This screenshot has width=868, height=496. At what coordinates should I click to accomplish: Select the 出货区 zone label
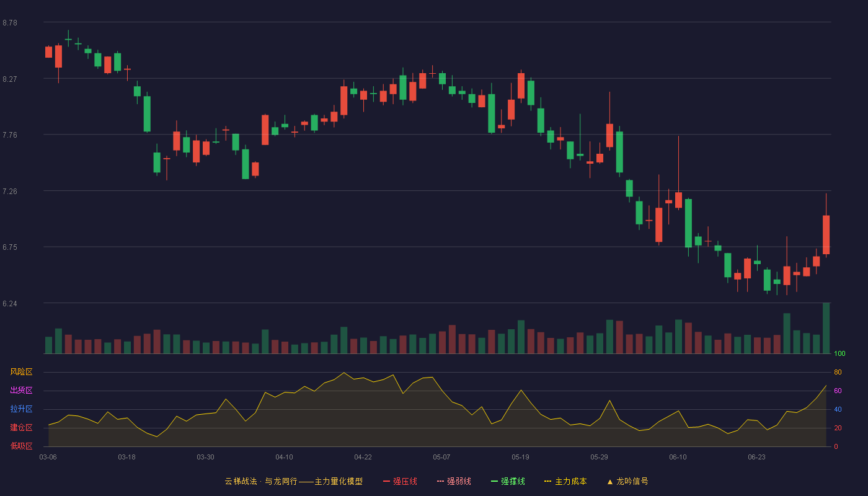tap(21, 391)
